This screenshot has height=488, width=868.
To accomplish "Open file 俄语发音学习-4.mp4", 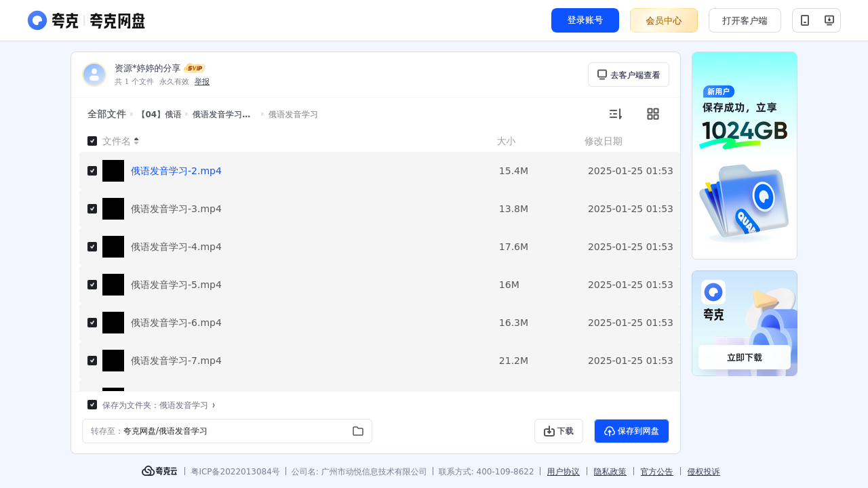I will pyautogui.click(x=176, y=247).
